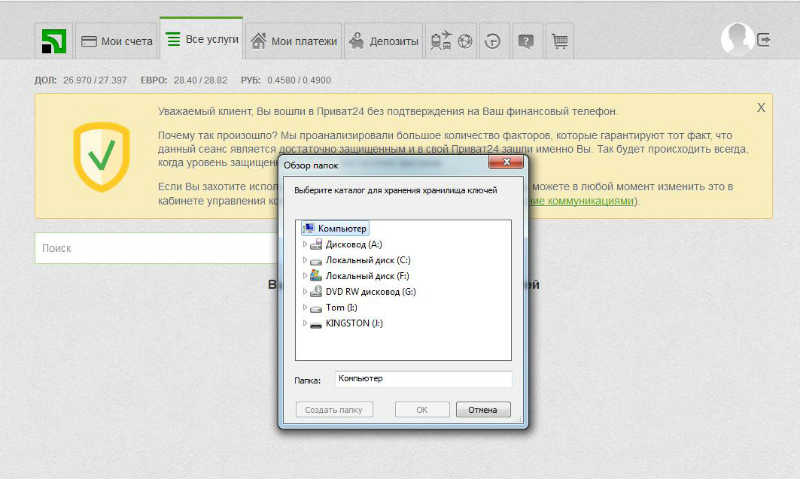This screenshot has height=479, width=800.
Task: Open the Депозиты tab
Action: pos(384,41)
